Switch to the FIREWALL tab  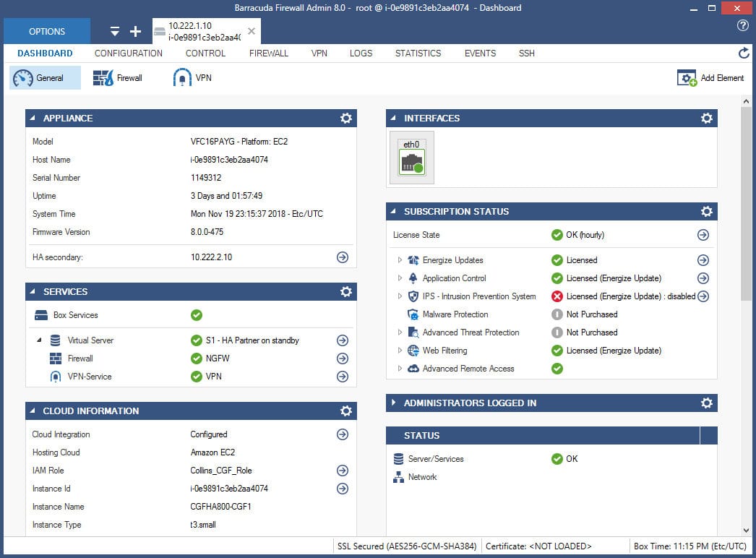coord(269,53)
